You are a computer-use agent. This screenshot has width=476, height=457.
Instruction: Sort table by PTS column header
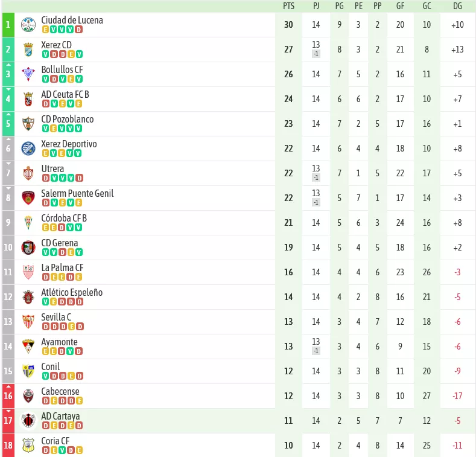coord(289,6)
